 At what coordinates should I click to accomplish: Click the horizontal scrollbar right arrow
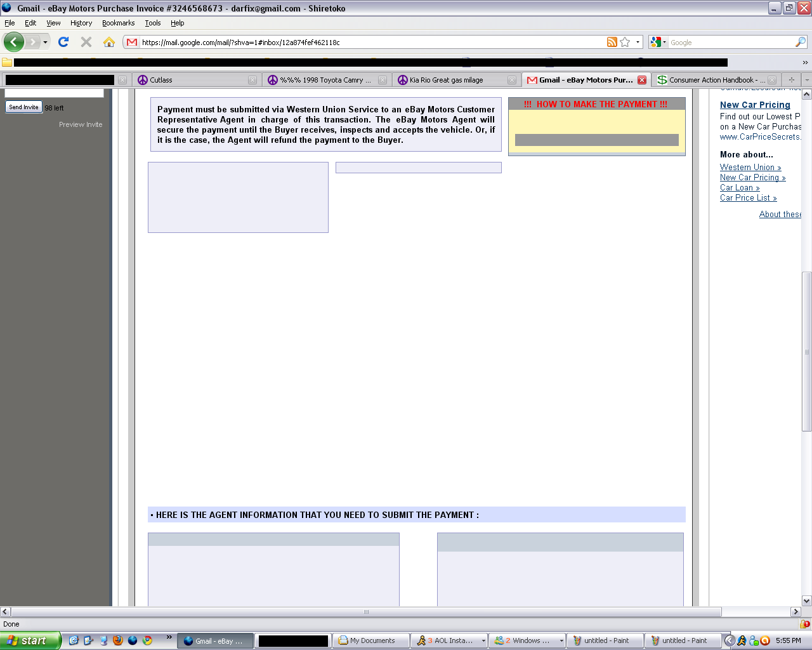(x=796, y=612)
